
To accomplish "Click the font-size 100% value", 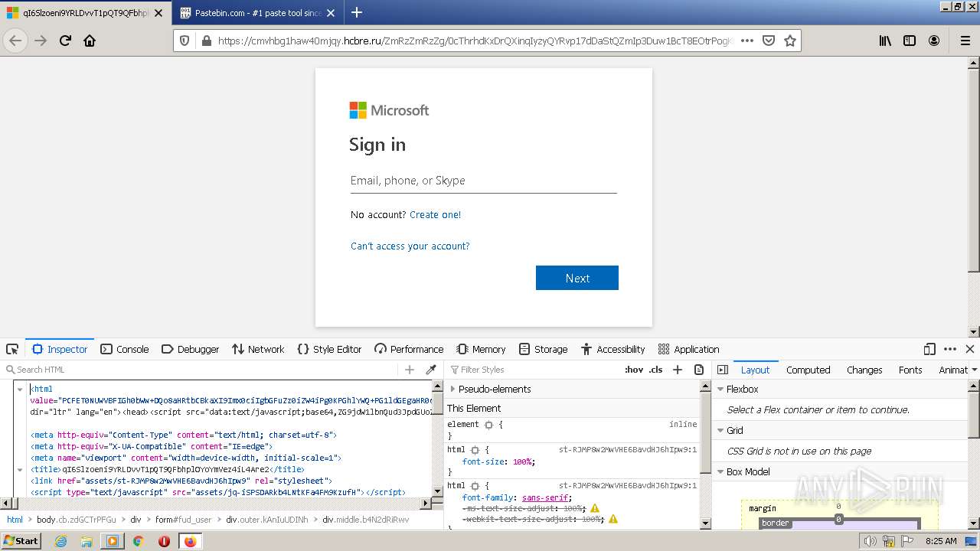I will (x=522, y=462).
